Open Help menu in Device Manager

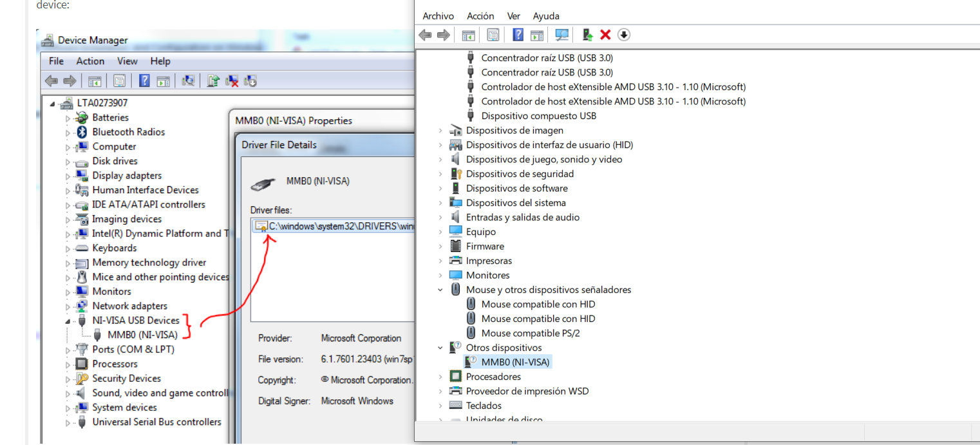(160, 61)
